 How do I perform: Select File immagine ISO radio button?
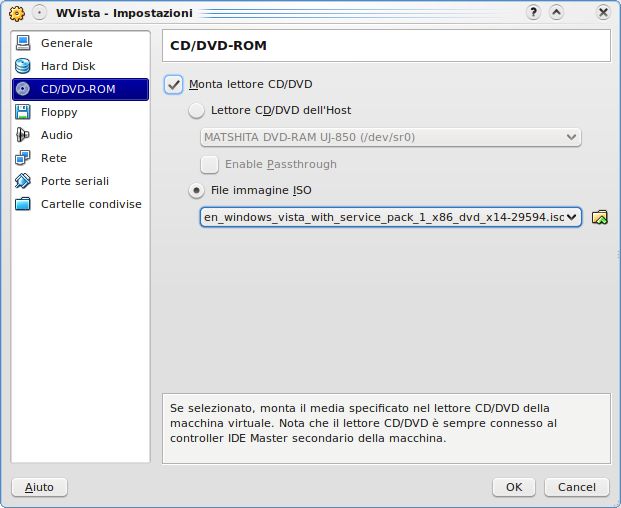[196, 190]
